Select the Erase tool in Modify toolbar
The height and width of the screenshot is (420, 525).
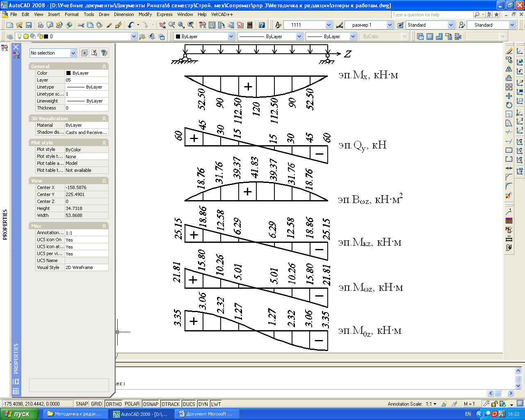[509, 51]
